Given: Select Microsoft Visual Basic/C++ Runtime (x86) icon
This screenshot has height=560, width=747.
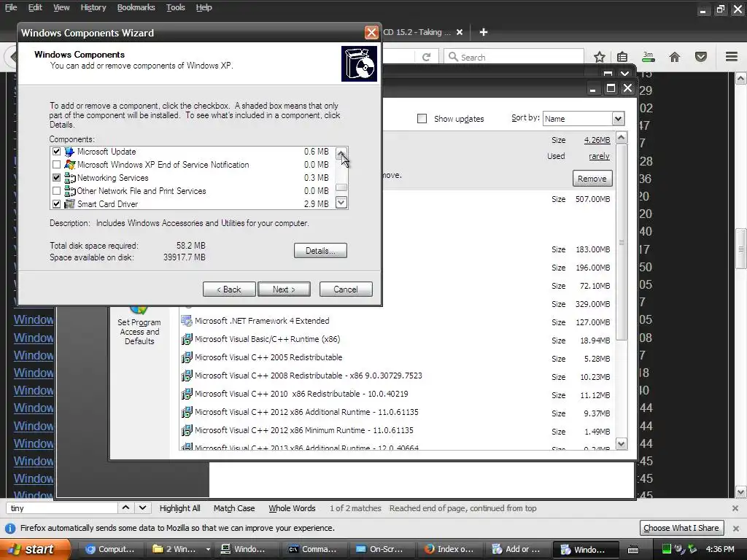Looking at the screenshot, I should (187, 339).
